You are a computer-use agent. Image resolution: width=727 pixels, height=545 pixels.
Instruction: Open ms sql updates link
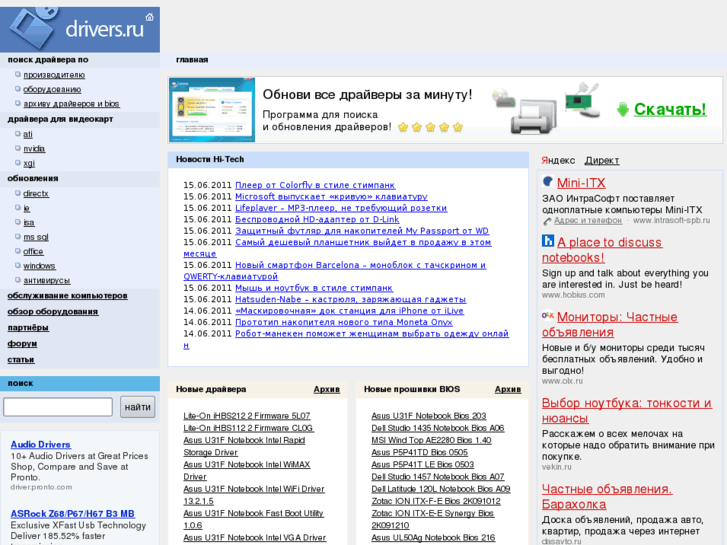point(36,237)
